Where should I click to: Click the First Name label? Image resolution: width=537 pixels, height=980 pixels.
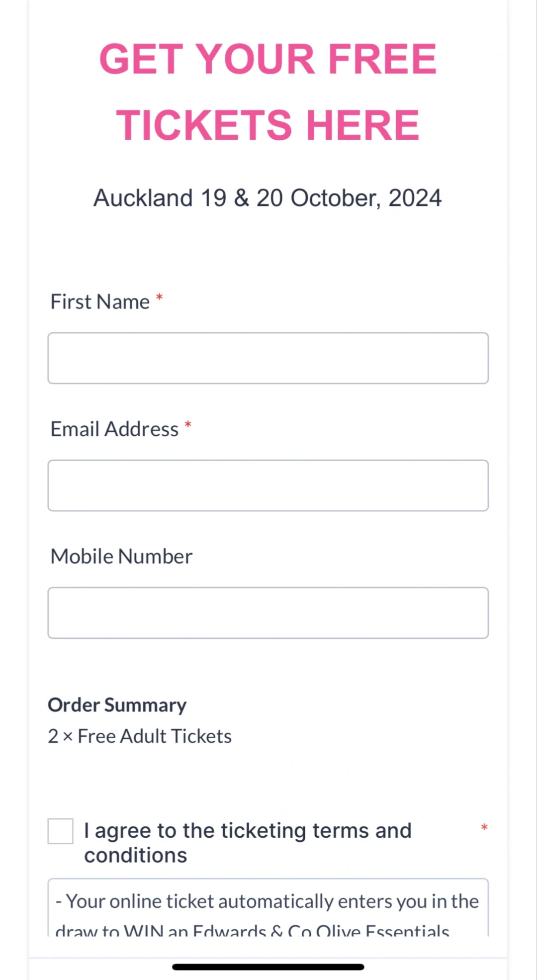[100, 302]
